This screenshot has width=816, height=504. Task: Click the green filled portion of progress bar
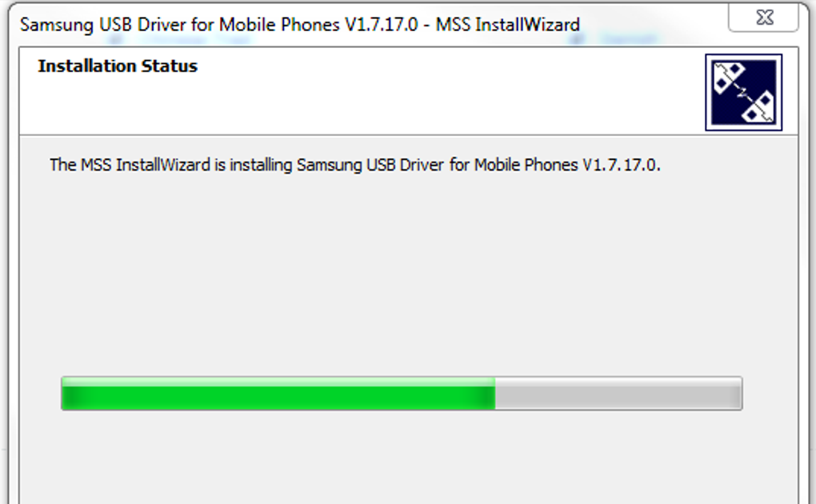pos(278,394)
